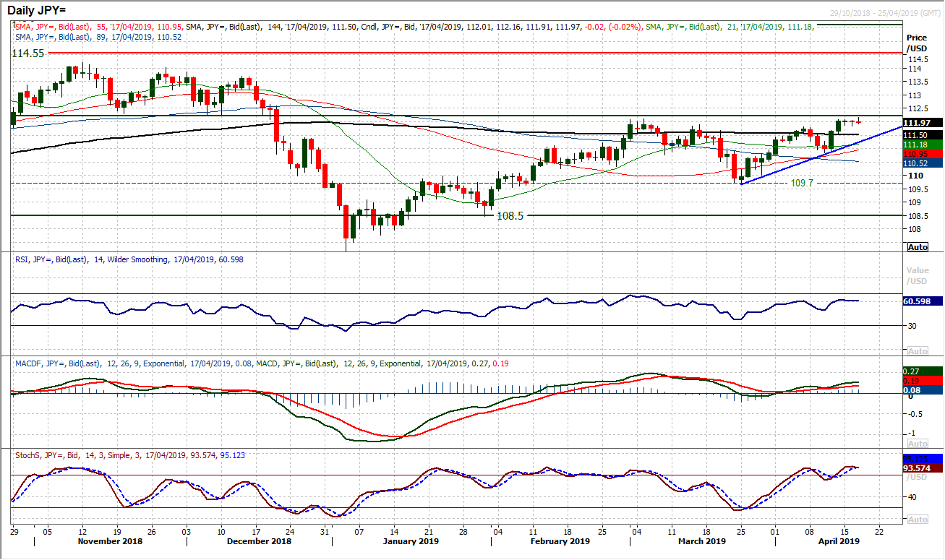Click the 30 level label on RSI axis
945x560 pixels.
pyautogui.click(x=912, y=326)
